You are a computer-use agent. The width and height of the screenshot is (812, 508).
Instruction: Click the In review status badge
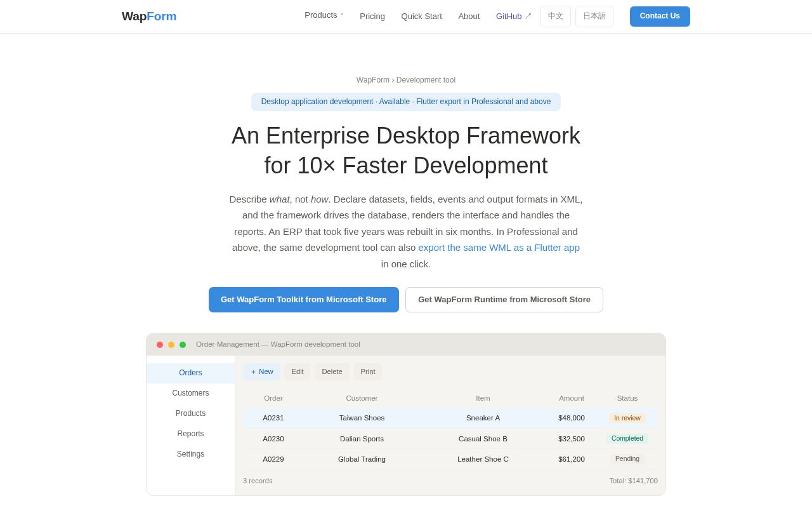pos(627,418)
